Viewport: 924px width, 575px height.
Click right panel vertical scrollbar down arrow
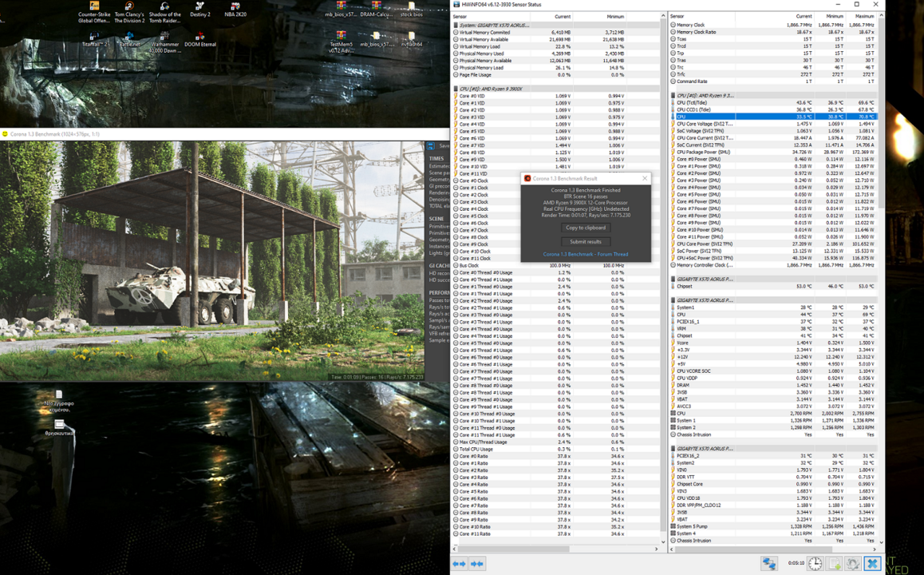[882, 541]
